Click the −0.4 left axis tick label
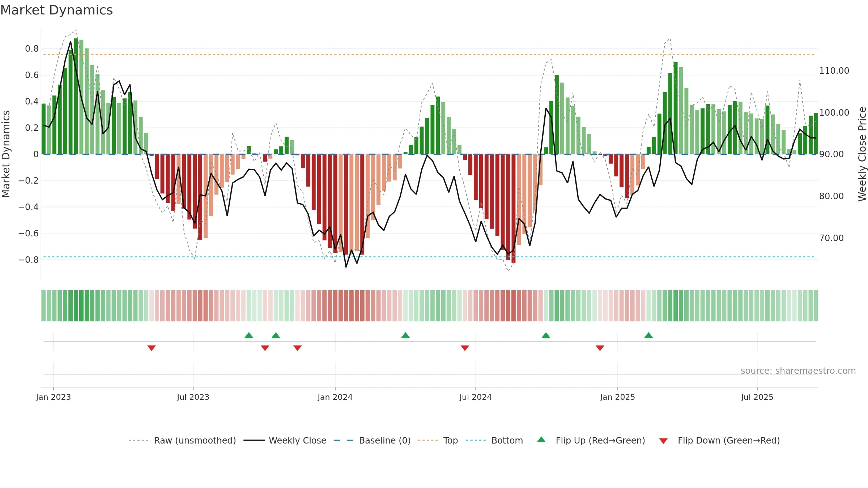Image resolution: width=868 pixels, height=488 pixels. pyautogui.click(x=29, y=207)
